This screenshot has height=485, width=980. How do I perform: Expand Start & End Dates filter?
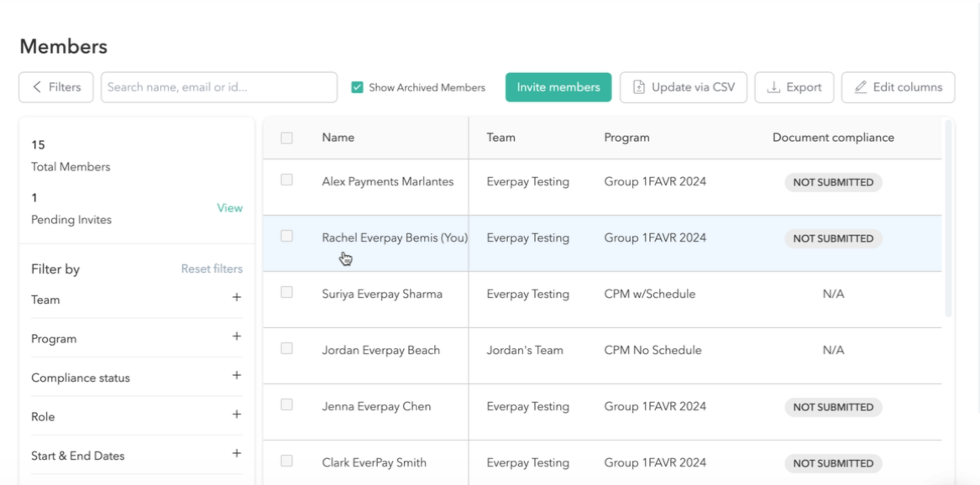(x=236, y=454)
